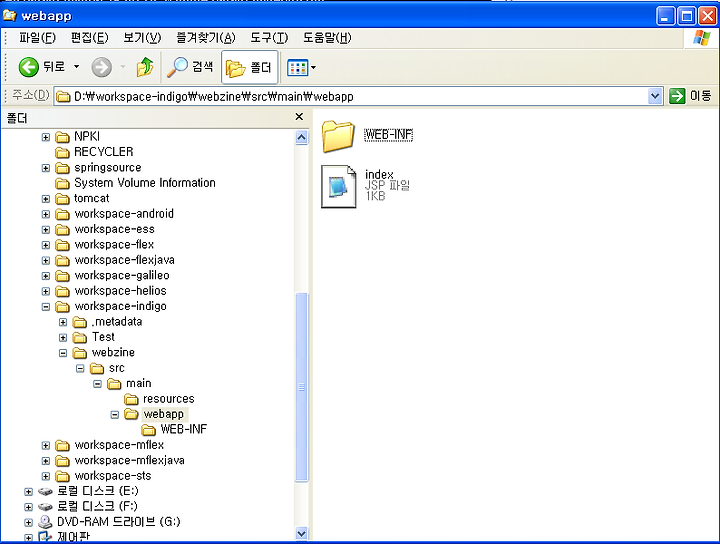
Task: Collapse the src folder node
Action: point(80,368)
